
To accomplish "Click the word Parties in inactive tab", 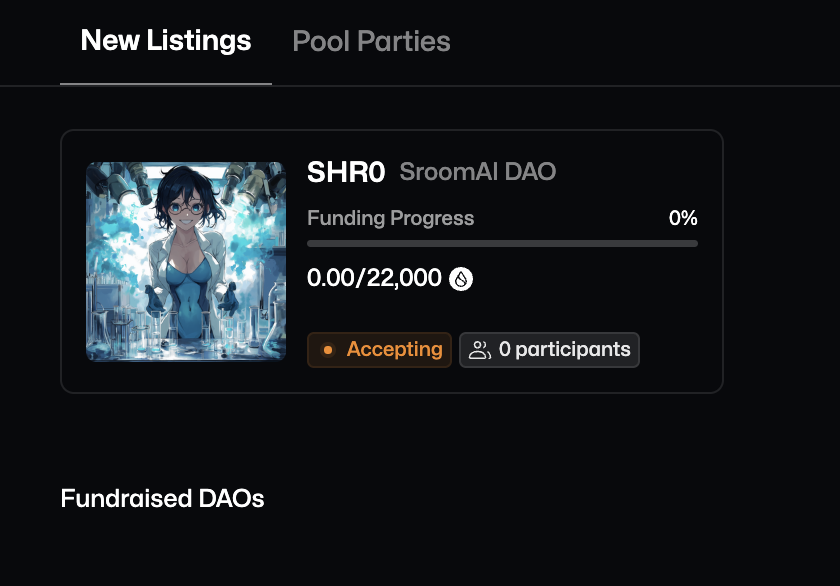I will (404, 41).
